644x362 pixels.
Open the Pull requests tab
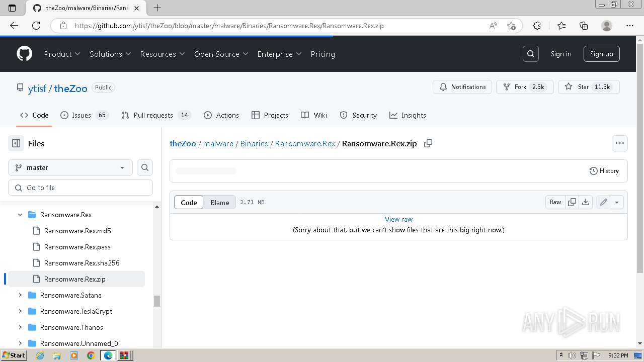[x=156, y=115]
